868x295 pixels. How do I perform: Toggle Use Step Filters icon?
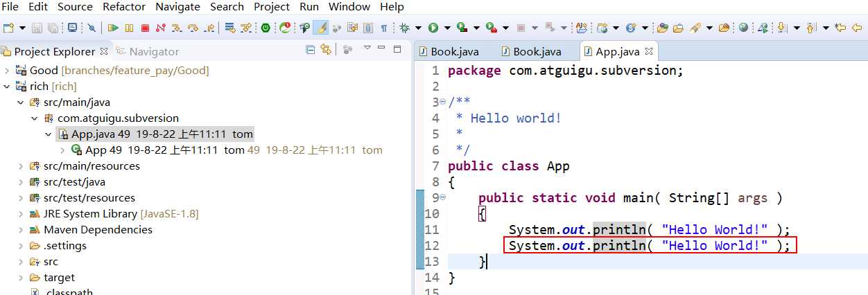coord(246,28)
